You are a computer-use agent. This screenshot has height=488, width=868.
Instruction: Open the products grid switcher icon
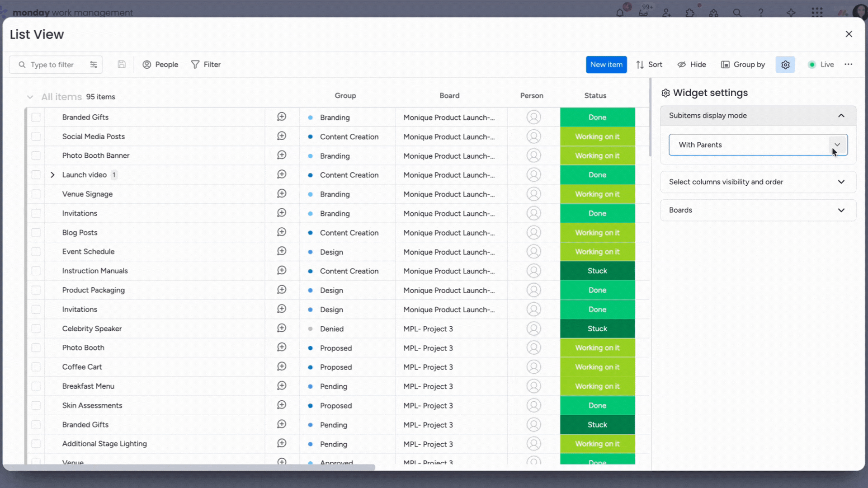817,13
